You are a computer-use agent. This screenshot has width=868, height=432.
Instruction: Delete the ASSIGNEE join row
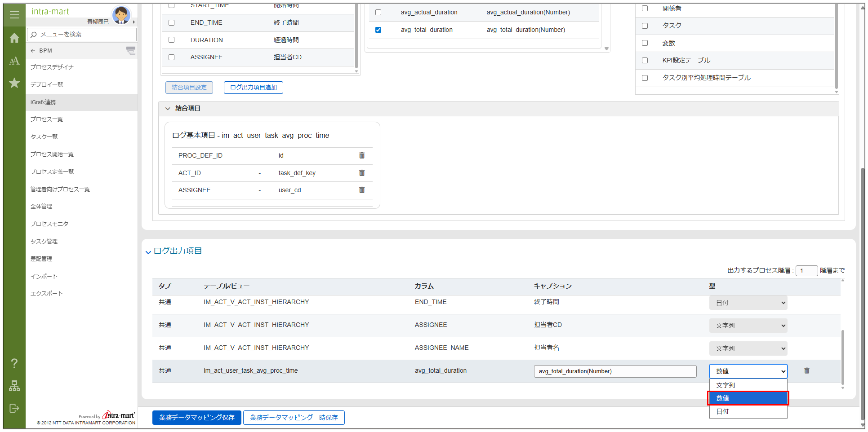[x=361, y=190]
